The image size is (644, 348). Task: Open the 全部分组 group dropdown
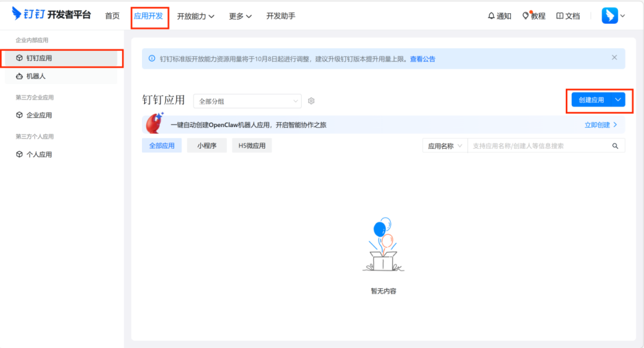247,100
